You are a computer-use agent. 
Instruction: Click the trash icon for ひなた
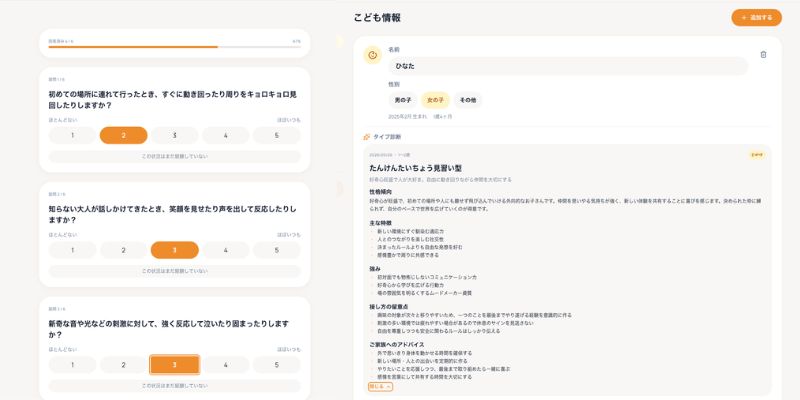(x=763, y=55)
